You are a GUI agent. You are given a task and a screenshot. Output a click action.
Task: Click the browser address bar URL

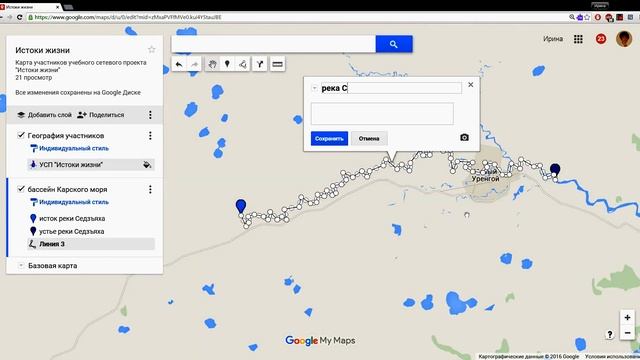coord(128,17)
